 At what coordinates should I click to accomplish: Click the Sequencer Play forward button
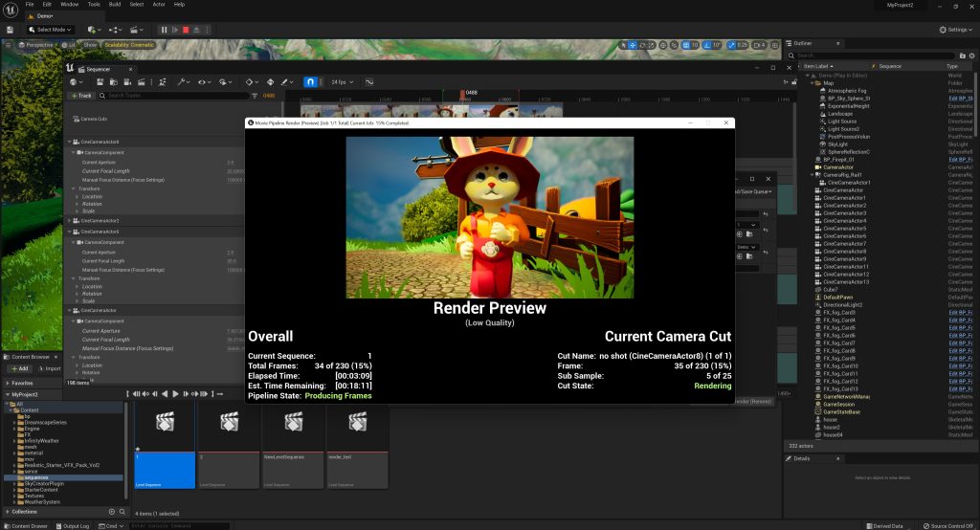point(175,394)
